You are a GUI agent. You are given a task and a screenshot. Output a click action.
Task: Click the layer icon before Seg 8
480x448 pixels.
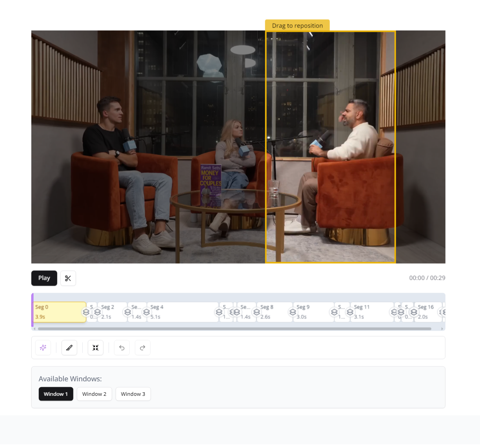coord(256,312)
